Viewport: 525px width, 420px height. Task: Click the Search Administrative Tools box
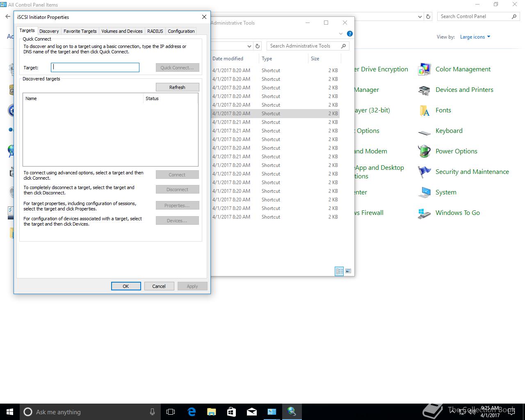pos(304,46)
